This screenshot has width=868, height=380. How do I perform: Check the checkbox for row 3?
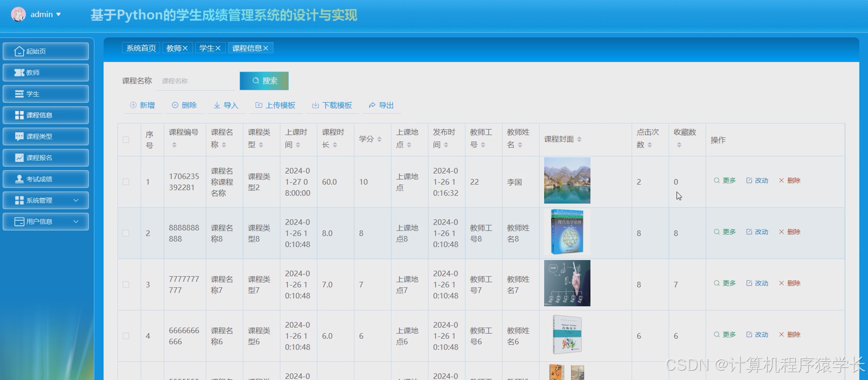pos(126,285)
